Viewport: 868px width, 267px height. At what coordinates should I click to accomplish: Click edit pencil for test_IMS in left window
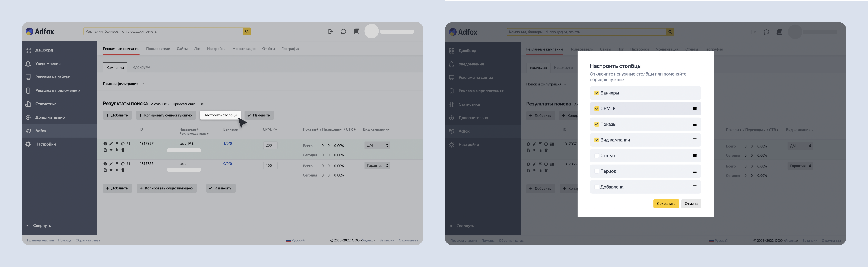[x=111, y=144]
